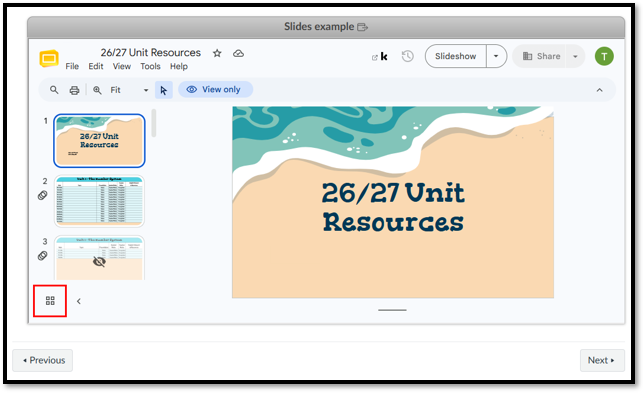644x393 pixels.
Task: Open the Edit menu
Action: [96, 67]
